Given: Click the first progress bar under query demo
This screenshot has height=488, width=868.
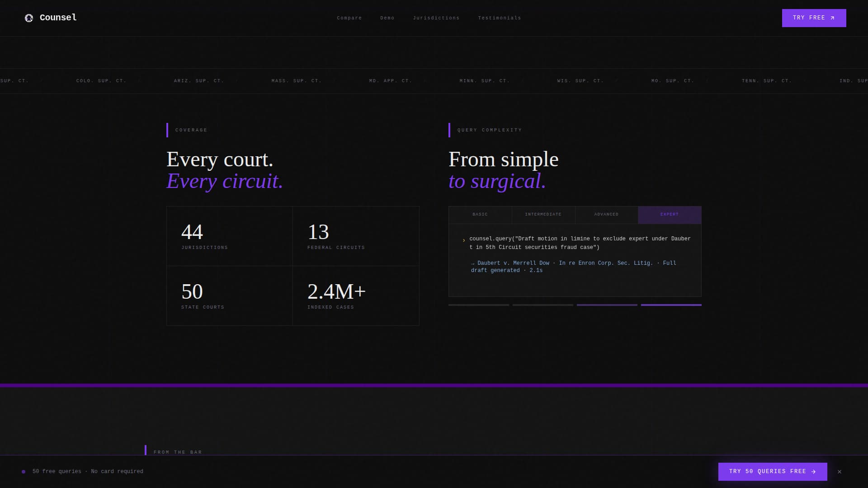Looking at the screenshot, I should 479,305.
